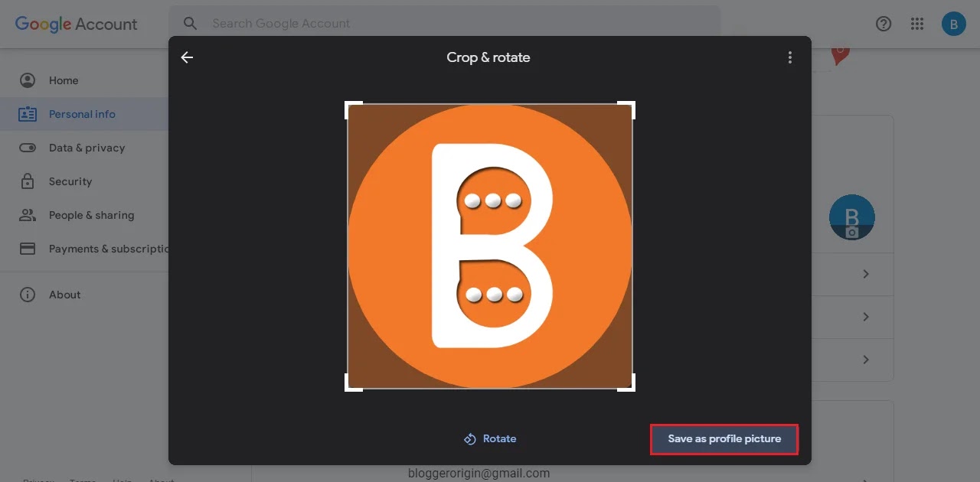Click Save as profile picture

724,439
